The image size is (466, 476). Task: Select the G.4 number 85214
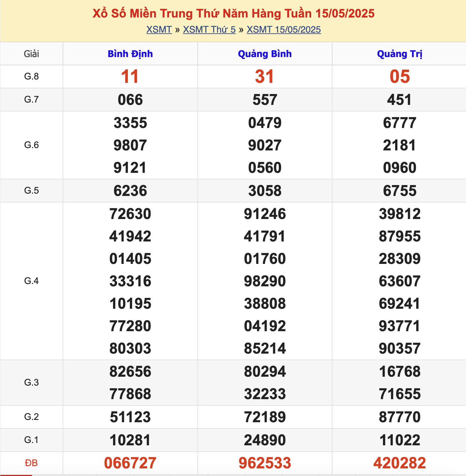[265, 349]
